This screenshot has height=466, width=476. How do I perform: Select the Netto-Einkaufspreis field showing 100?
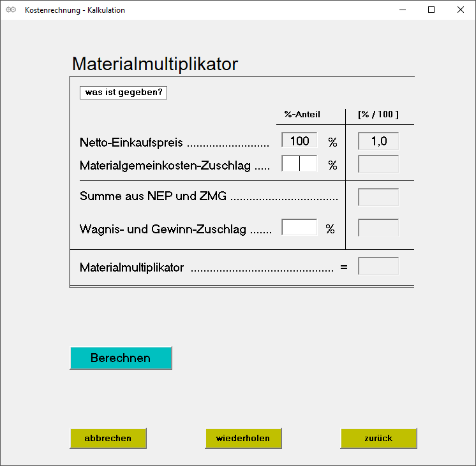pos(299,141)
